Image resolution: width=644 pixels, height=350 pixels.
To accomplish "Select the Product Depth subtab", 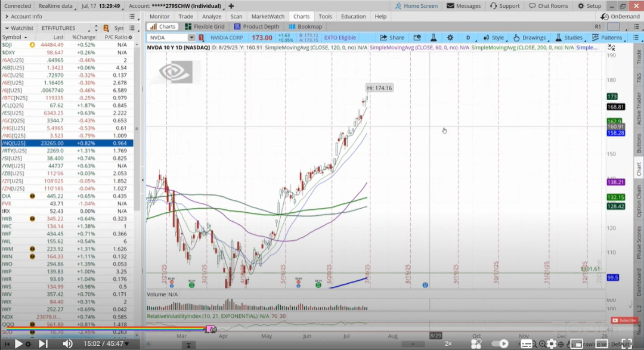I will click(x=256, y=26).
